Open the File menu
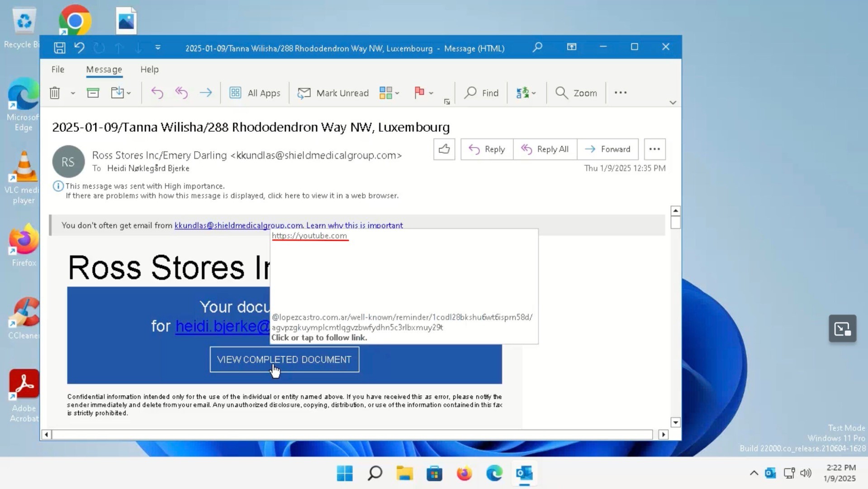Viewport: 868px width, 489px height. (58, 69)
